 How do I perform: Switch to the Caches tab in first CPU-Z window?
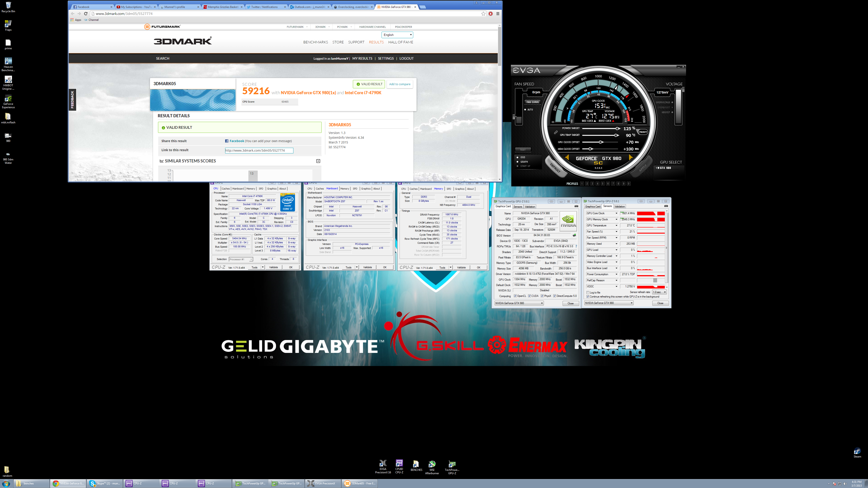click(226, 189)
